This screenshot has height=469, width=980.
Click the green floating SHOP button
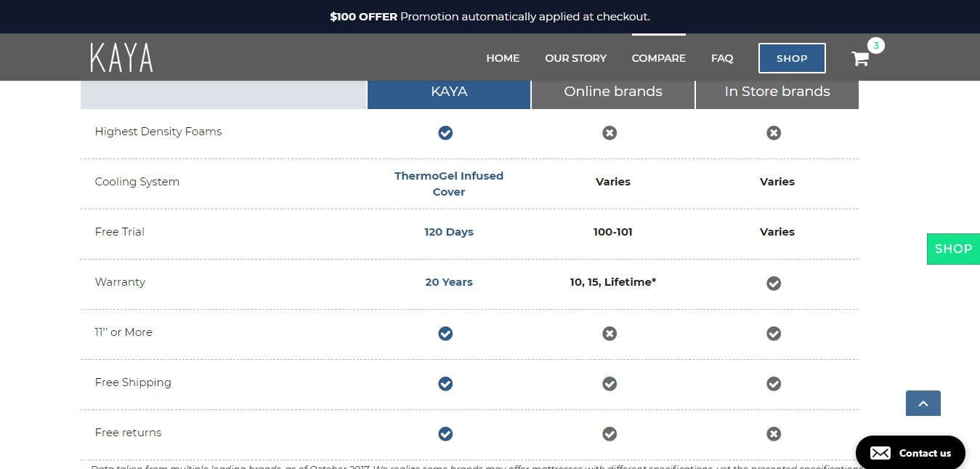tap(953, 249)
